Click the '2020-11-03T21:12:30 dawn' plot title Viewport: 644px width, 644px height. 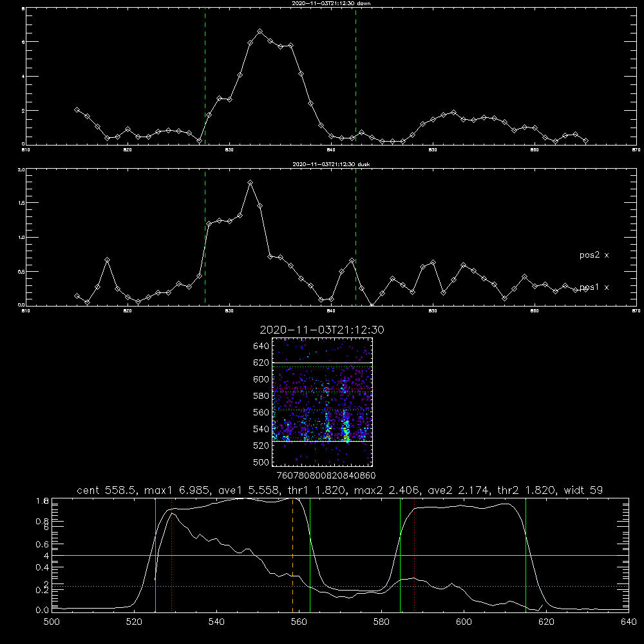(331, 3)
